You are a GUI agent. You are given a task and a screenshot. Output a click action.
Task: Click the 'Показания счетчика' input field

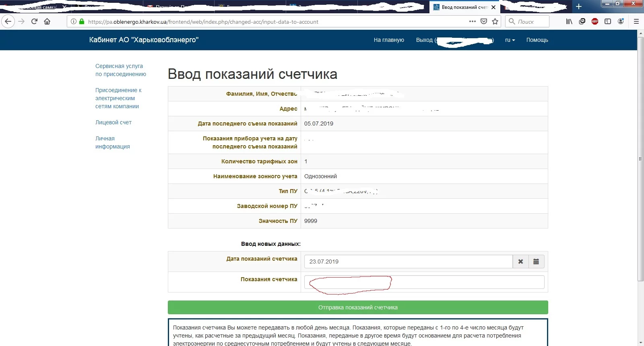pyautogui.click(x=424, y=282)
